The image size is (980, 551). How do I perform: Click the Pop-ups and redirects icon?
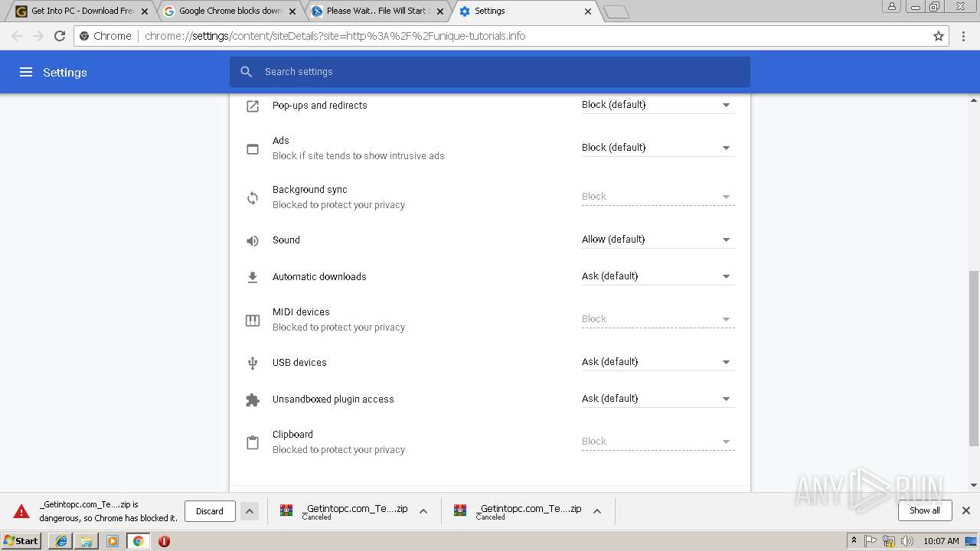[x=253, y=106]
